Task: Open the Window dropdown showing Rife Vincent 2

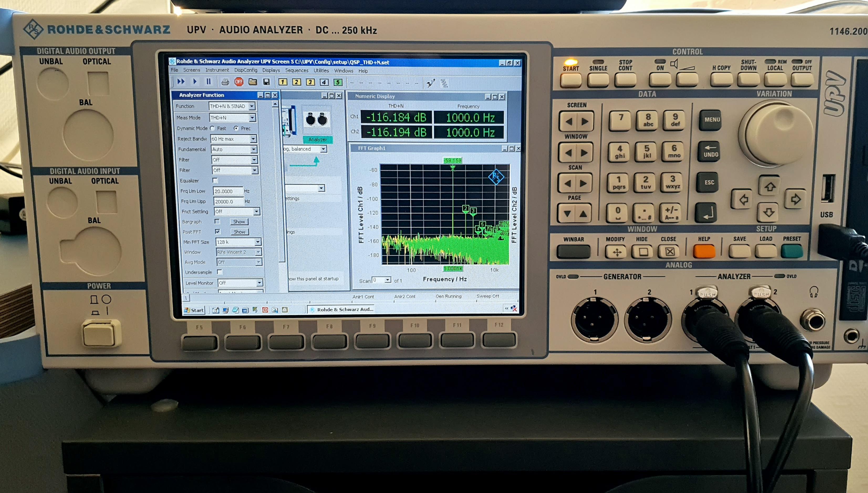Action: [x=258, y=252]
